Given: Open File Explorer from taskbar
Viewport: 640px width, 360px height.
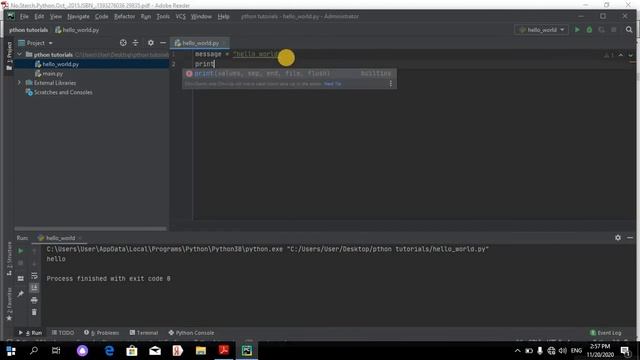Looking at the screenshot, I should (201, 351).
